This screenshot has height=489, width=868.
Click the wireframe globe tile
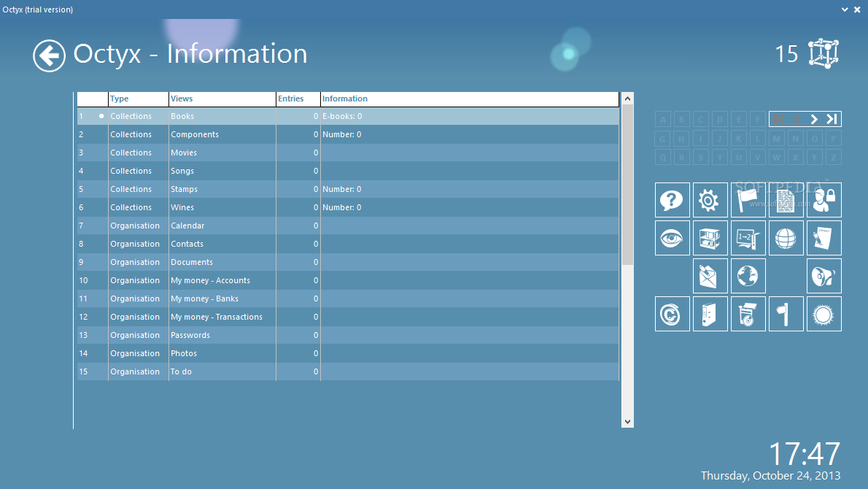pyautogui.click(x=786, y=238)
